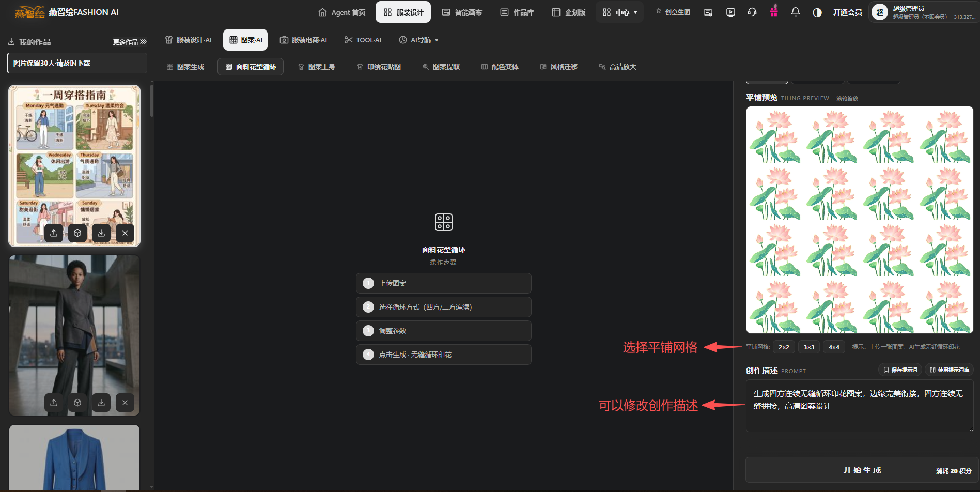Open the 风格迁移 sub-tab
980x492 pixels.
coord(559,67)
